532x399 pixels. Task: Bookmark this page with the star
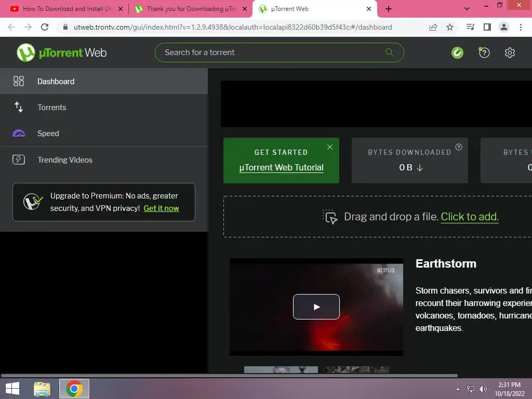tap(450, 27)
